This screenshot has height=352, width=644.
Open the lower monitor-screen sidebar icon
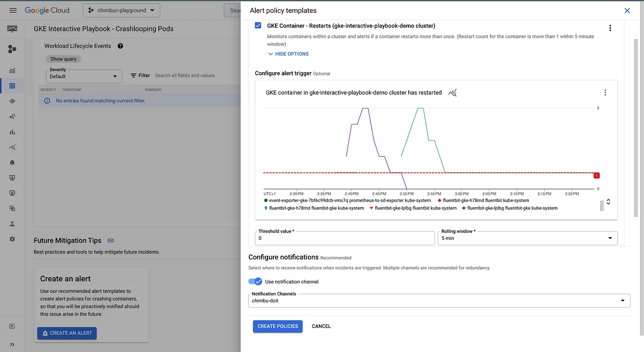click(x=12, y=193)
